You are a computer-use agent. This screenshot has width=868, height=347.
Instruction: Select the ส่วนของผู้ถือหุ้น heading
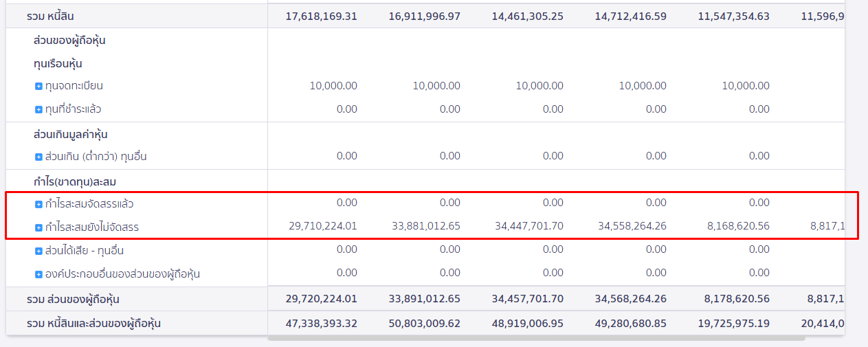click(x=69, y=41)
